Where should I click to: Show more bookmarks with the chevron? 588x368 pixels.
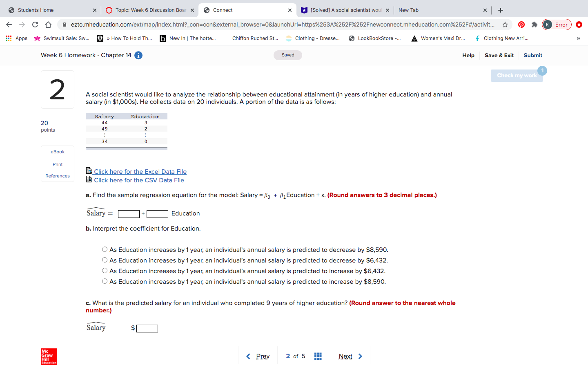[578, 38]
